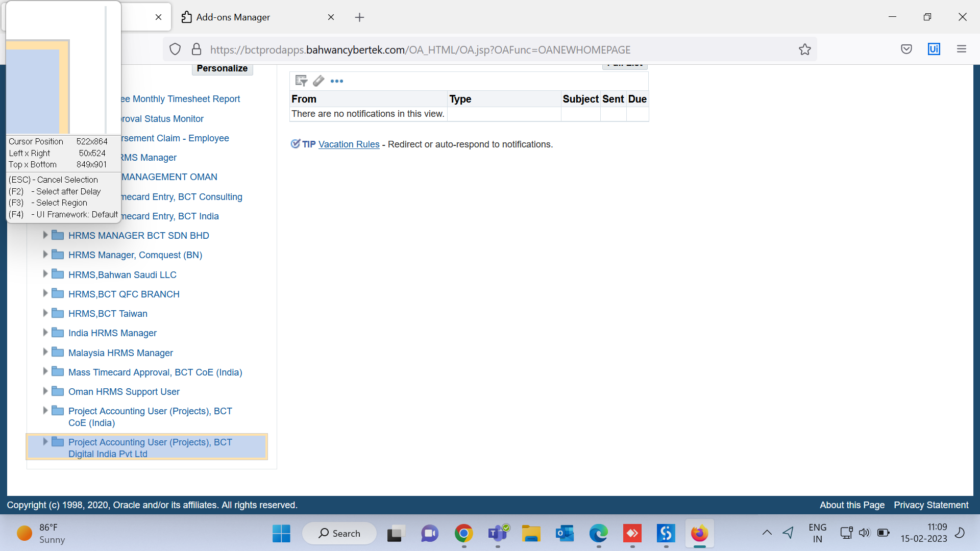
Task: Click the URL address bar field
Action: [459, 49]
